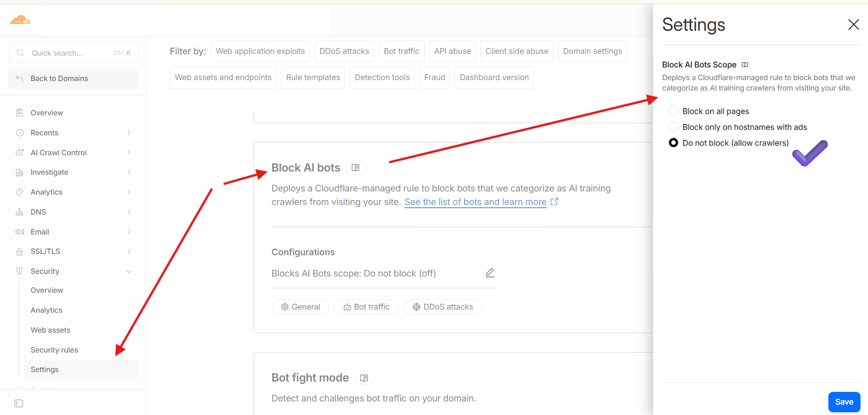
Task: Click the Investigate icon
Action: pyautogui.click(x=19, y=172)
